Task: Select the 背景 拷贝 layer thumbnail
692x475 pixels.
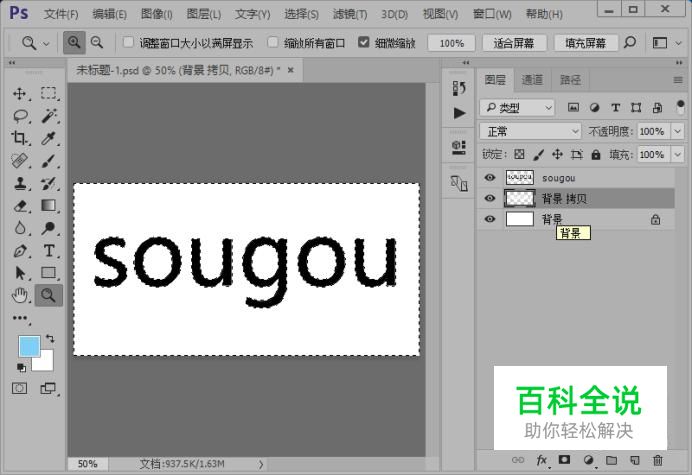Action: (520, 198)
